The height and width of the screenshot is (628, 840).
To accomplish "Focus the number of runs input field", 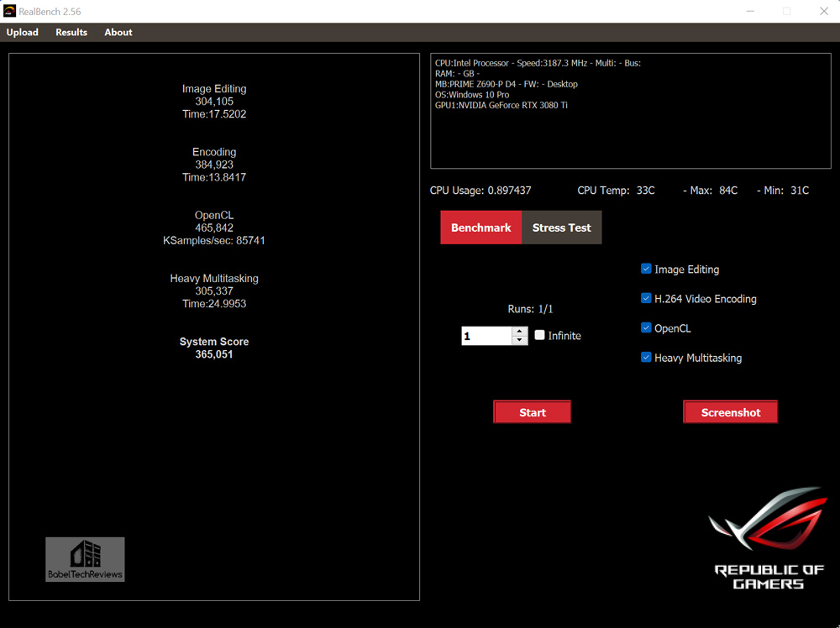I will coord(486,336).
